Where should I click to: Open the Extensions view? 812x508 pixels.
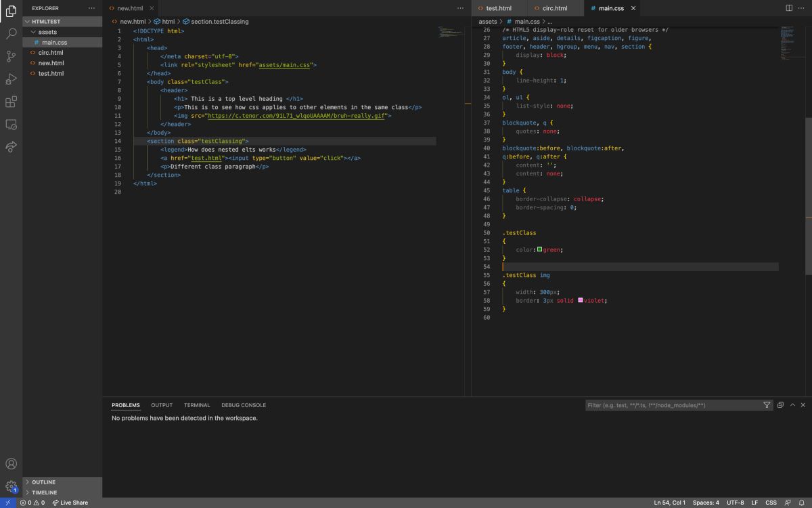point(11,102)
